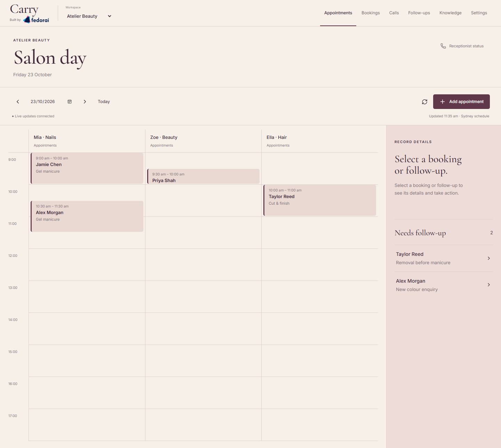Open Alex Morgan New colour enquiry follow-up

tap(444, 285)
